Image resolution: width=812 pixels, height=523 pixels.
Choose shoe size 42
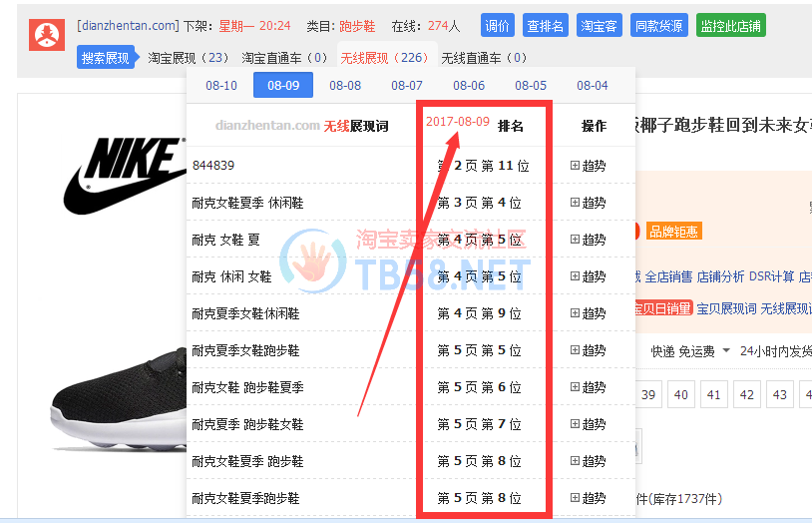click(747, 394)
